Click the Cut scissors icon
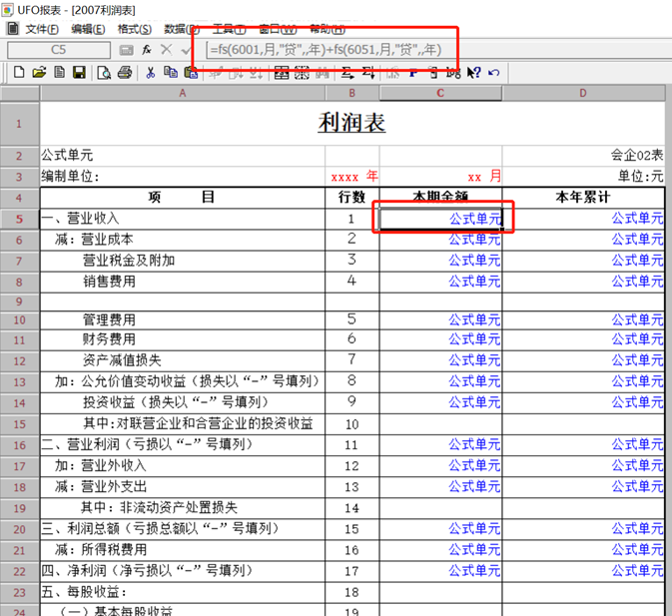Screen dimensions: 672x616 click(150, 73)
